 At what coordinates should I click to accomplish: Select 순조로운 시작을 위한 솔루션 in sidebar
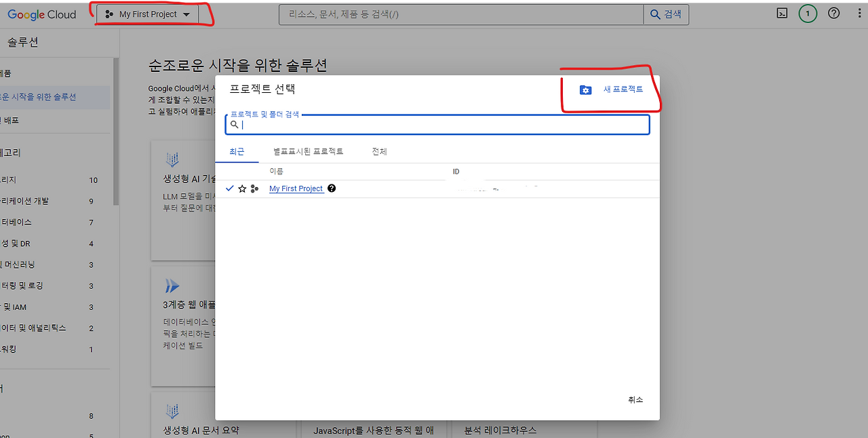click(x=55, y=97)
